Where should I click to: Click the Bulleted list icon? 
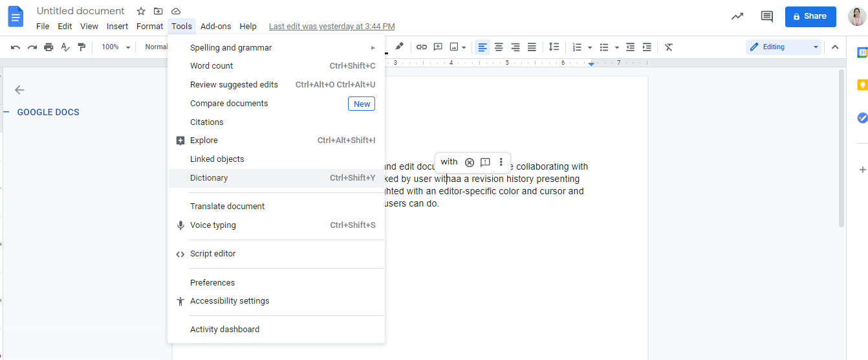[x=604, y=47]
